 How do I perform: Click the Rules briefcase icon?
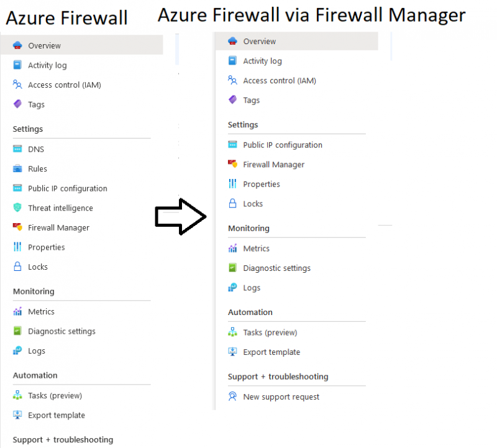[x=16, y=168]
